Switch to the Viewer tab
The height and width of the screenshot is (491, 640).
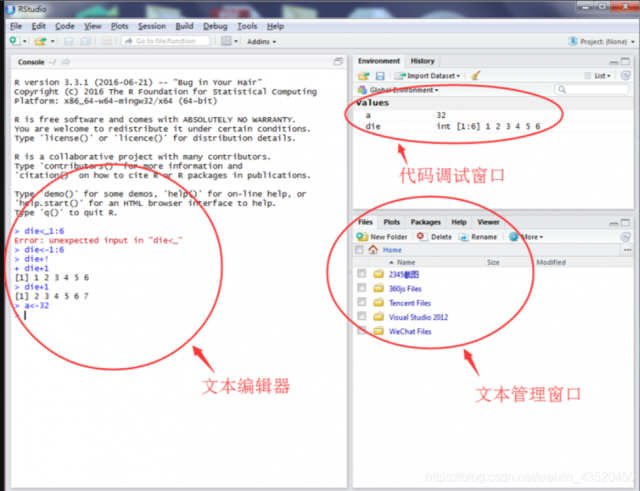(x=488, y=222)
